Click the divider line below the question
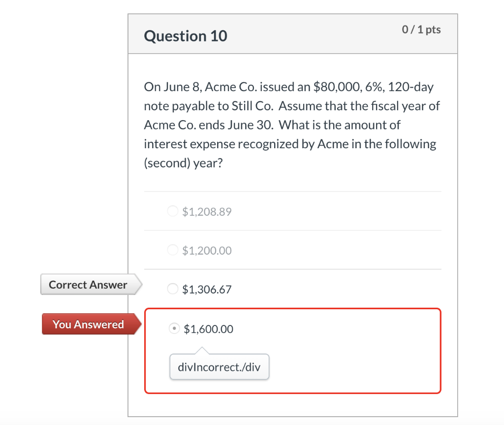This screenshot has height=425, width=504. click(292, 191)
